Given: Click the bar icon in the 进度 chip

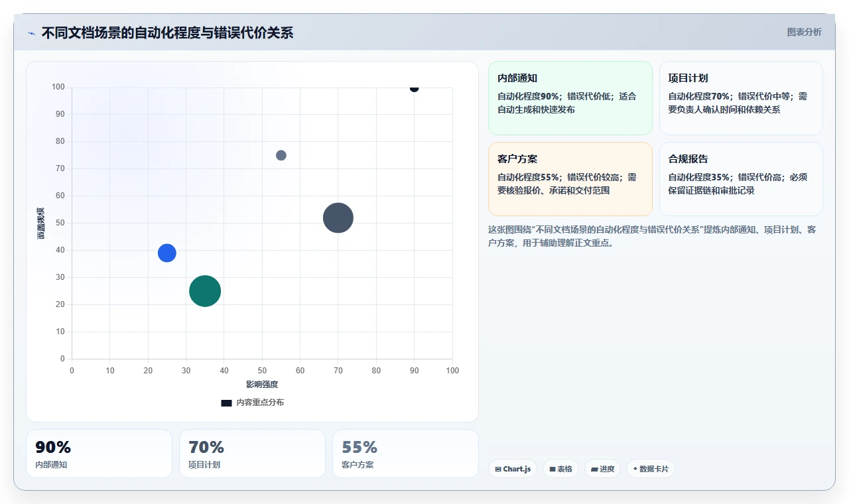Looking at the screenshot, I should click(x=594, y=470).
